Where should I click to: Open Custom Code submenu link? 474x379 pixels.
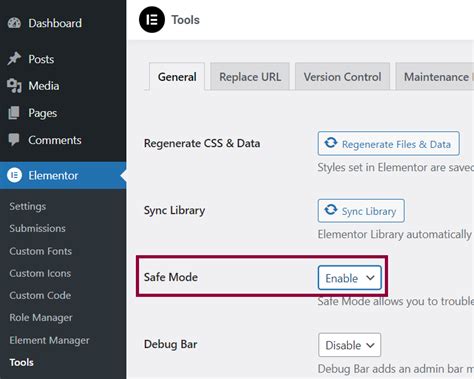pos(40,295)
